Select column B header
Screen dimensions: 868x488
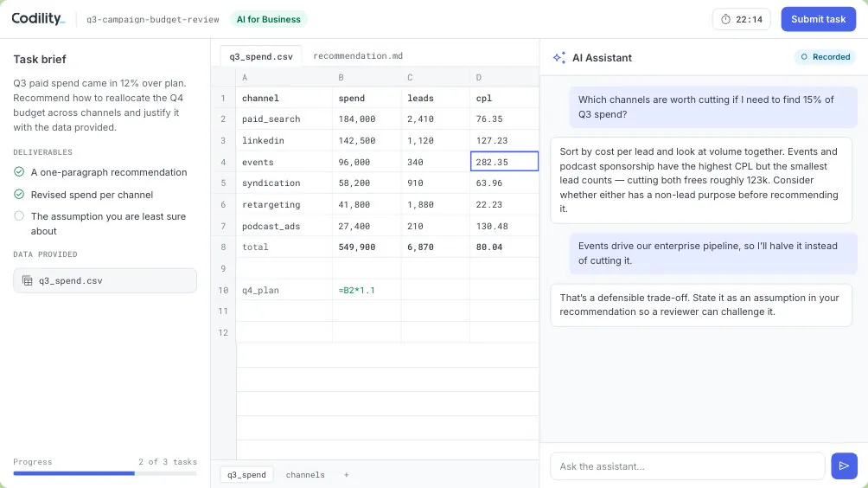(x=367, y=77)
